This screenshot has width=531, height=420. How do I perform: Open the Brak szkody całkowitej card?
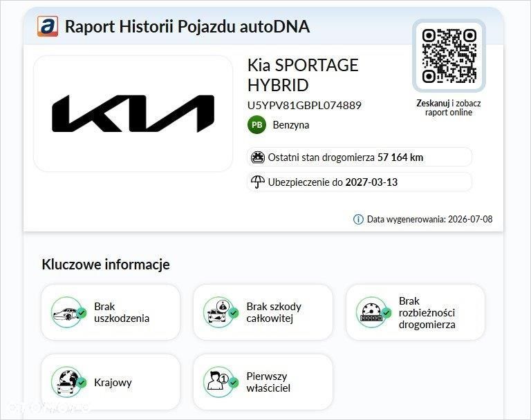263,312
